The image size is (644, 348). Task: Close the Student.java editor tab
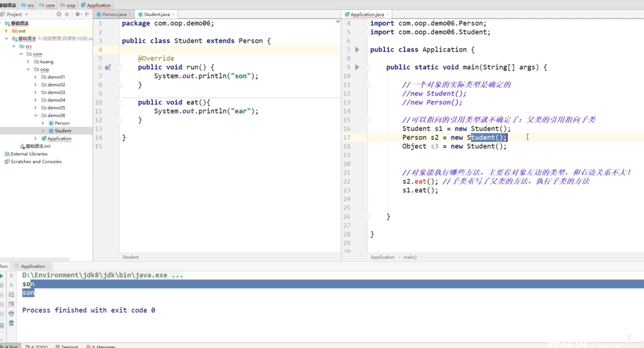pos(174,14)
